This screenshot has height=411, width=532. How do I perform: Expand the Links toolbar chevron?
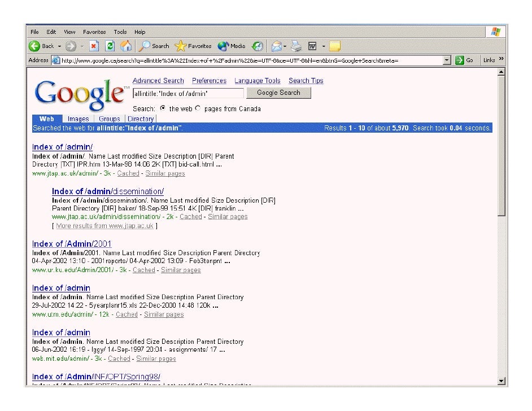click(502, 59)
